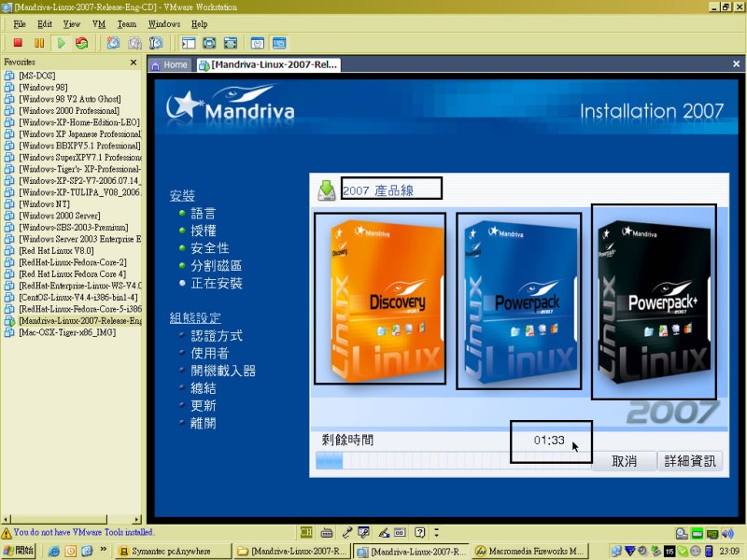Switch to the Home tab
The image size is (747, 560).
[169, 64]
